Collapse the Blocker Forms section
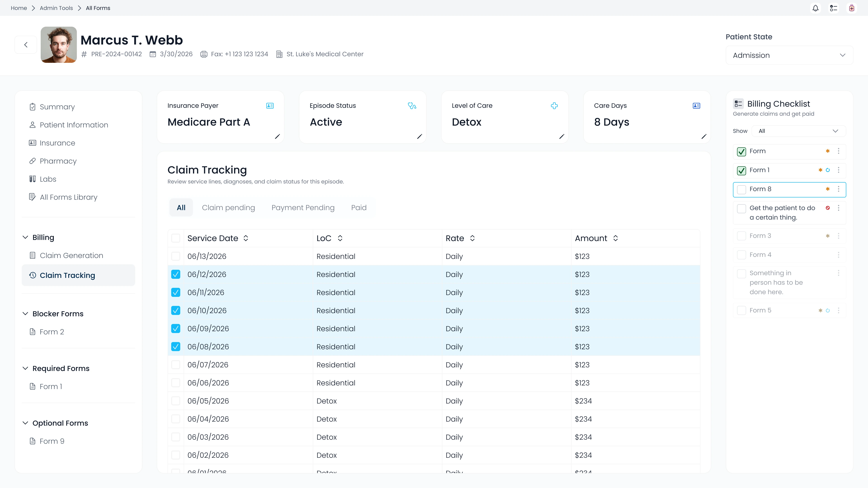The height and width of the screenshot is (488, 868). [25, 314]
